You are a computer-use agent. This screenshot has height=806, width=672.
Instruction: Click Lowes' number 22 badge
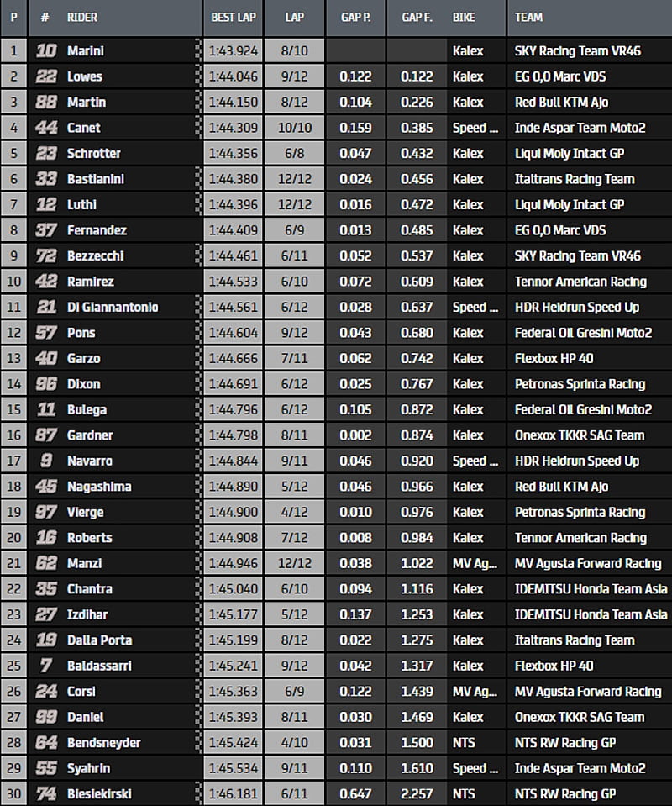(x=47, y=76)
